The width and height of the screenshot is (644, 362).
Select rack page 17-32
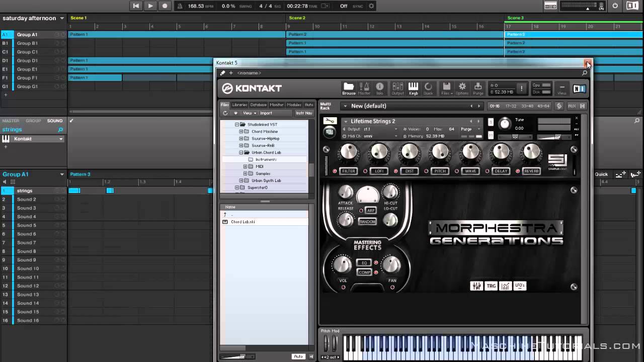click(511, 106)
